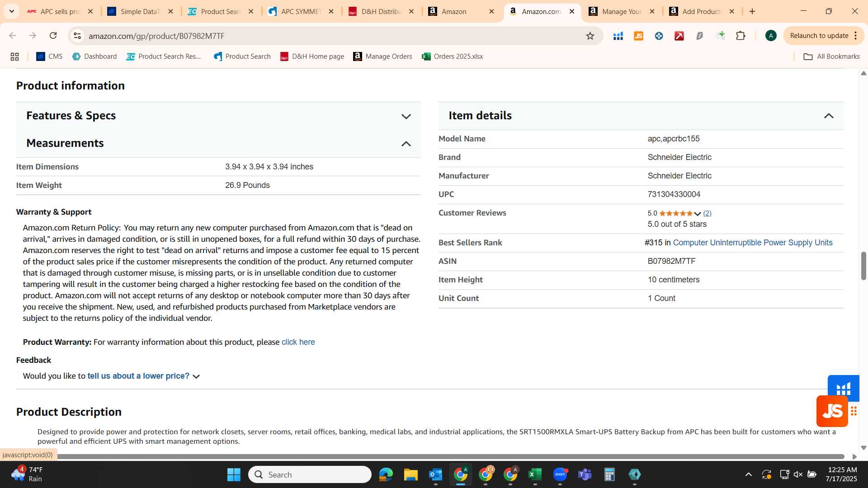Switch to Simple DataTable tab

[140, 11]
